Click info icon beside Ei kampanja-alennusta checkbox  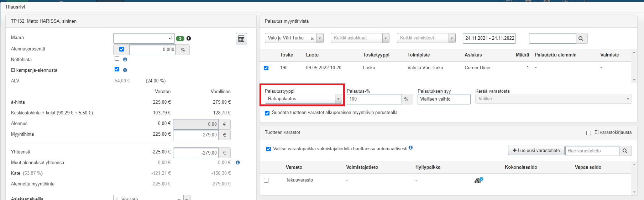pos(125,70)
